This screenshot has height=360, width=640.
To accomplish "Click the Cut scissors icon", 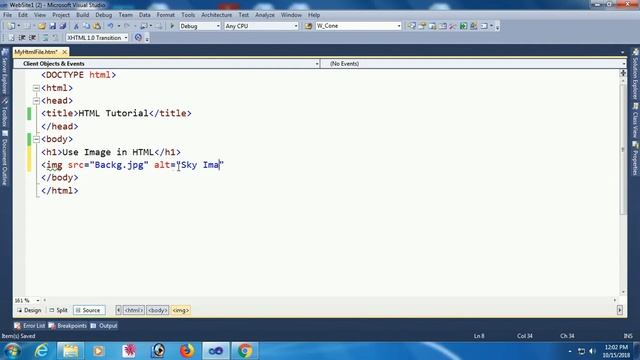I will pos(76,26).
